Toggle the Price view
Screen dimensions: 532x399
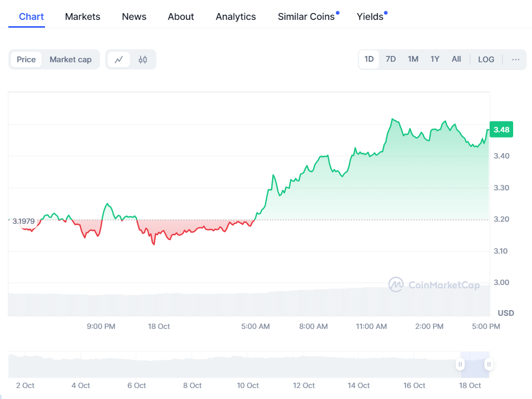26,59
